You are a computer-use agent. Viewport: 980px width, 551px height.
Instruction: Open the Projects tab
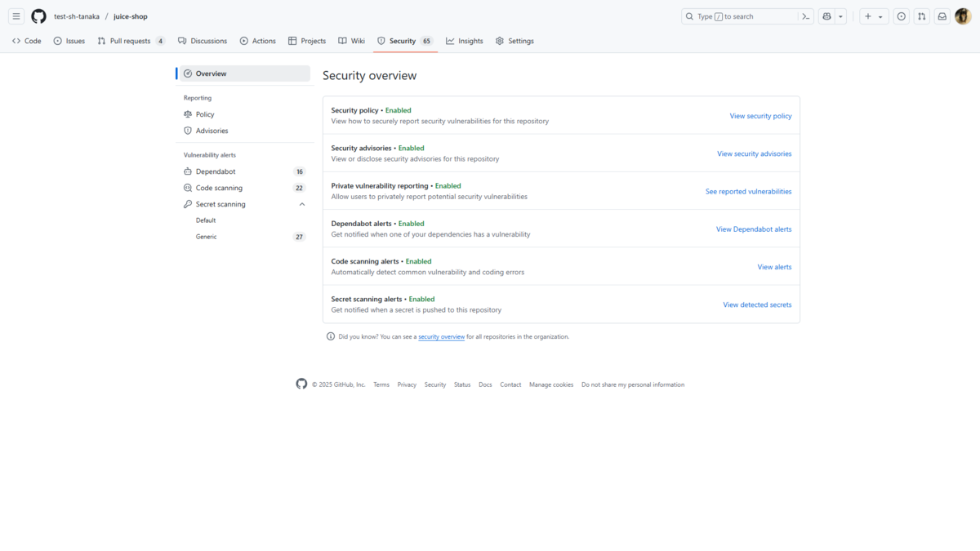307,41
